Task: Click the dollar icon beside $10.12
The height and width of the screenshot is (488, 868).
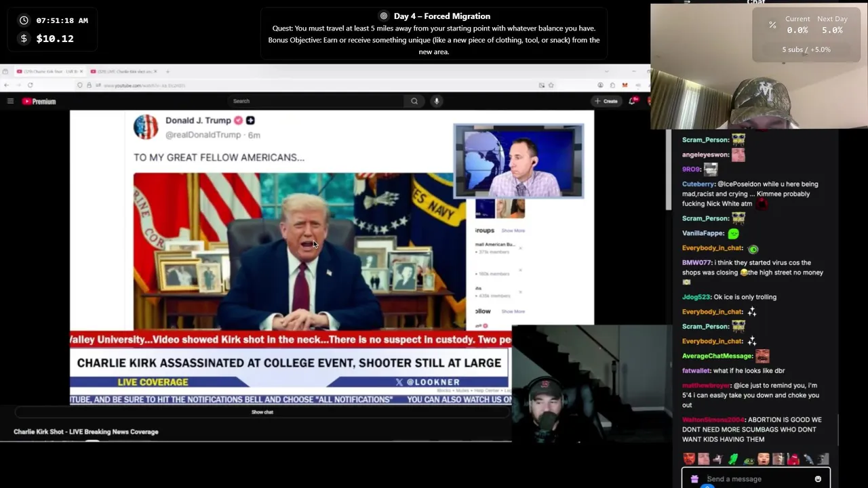Action: coord(24,39)
